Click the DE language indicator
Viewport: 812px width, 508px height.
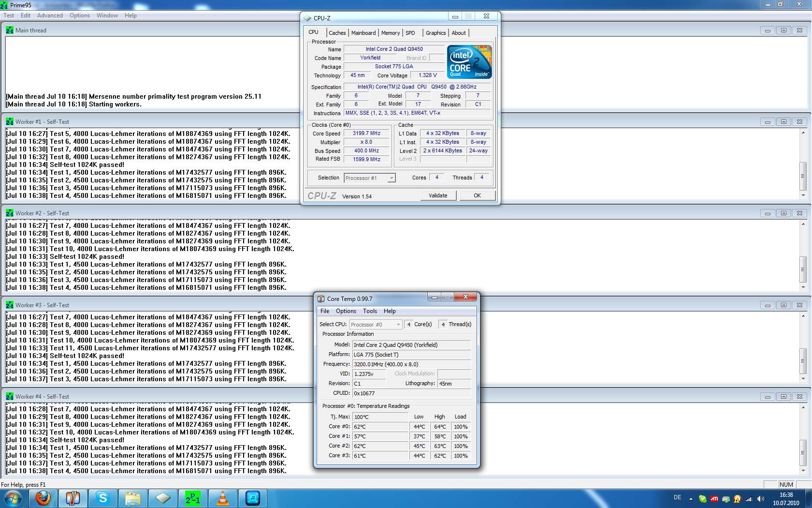coord(677,497)
